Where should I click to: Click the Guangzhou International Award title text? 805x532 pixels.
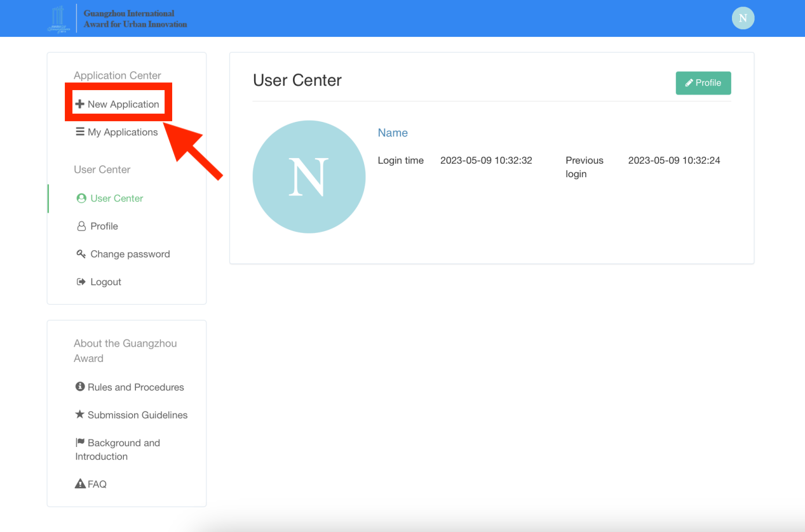135,18
